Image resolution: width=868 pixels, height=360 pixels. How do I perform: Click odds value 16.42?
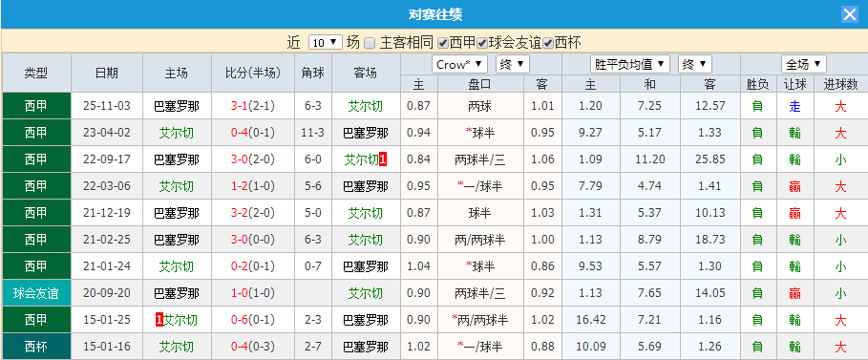coord(591,320)
